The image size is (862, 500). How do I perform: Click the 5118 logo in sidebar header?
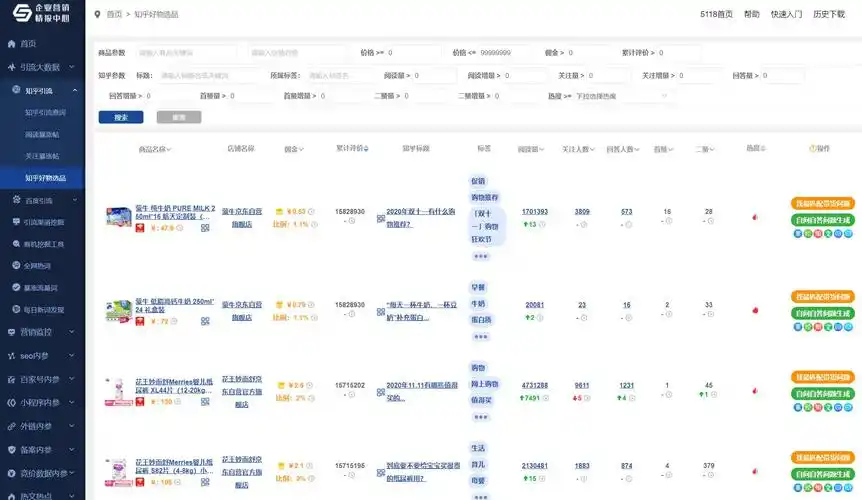coord(23,13)
